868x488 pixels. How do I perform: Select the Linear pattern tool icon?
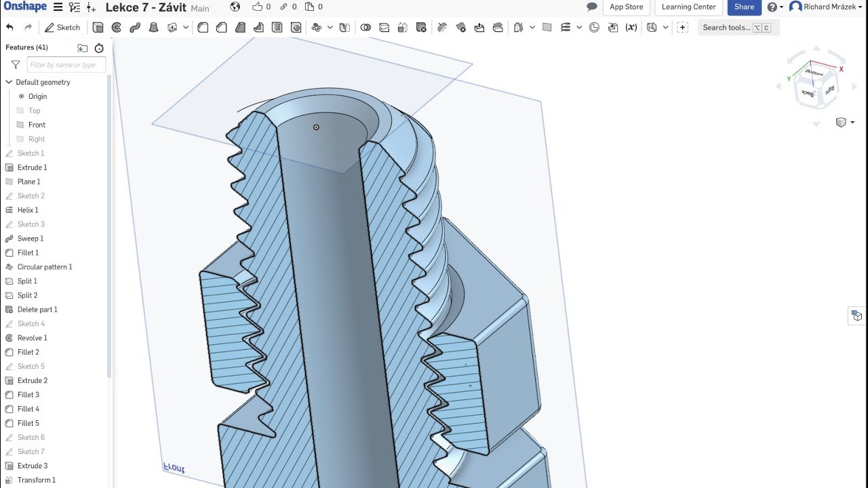(x=316, y=28)
